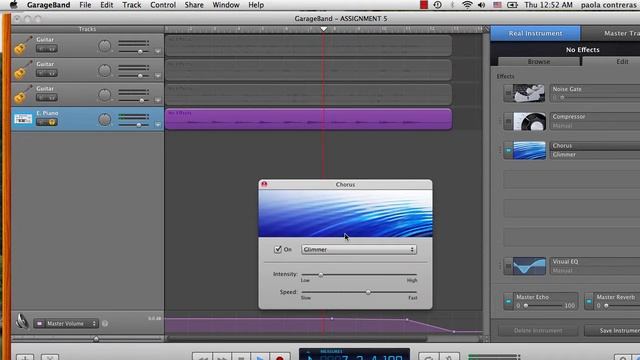Toggle the Master Echo send button
This screenshot has height=360, width=640.
coord(508,301)
